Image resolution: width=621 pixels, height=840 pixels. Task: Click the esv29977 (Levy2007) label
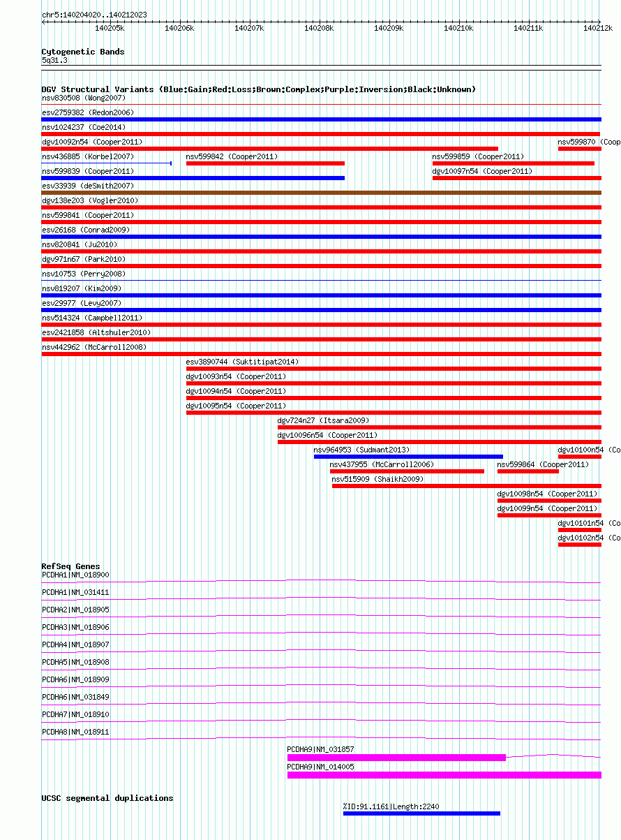pyautogui.click(x=82, y=303)
